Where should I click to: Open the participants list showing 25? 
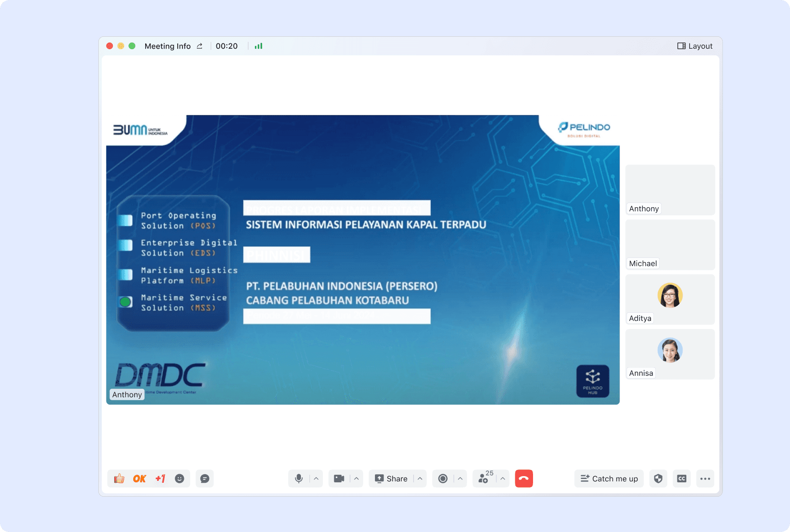pos(485,478)
